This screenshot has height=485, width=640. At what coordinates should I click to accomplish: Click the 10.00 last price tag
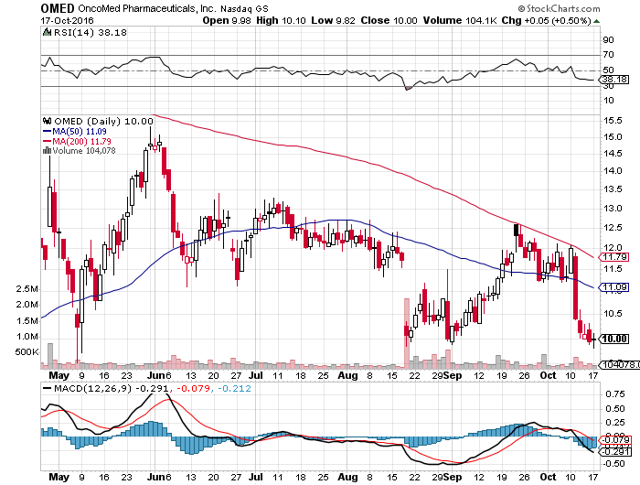point(613,339)
